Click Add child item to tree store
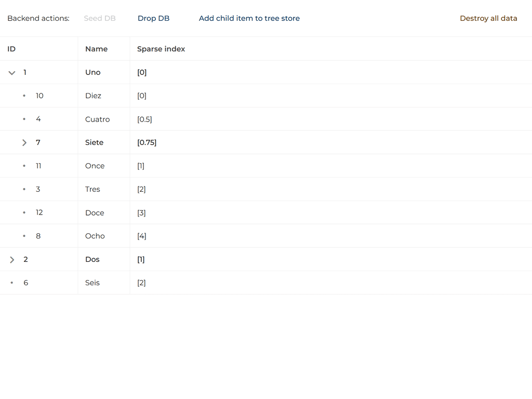This screenshot has width=532, height=399. [249, 18]
